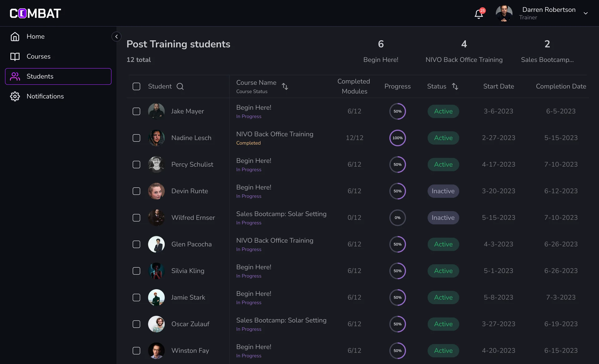Filter by NIVO Back Office Training count
599x364 pixels.
[x=464, y=51]
